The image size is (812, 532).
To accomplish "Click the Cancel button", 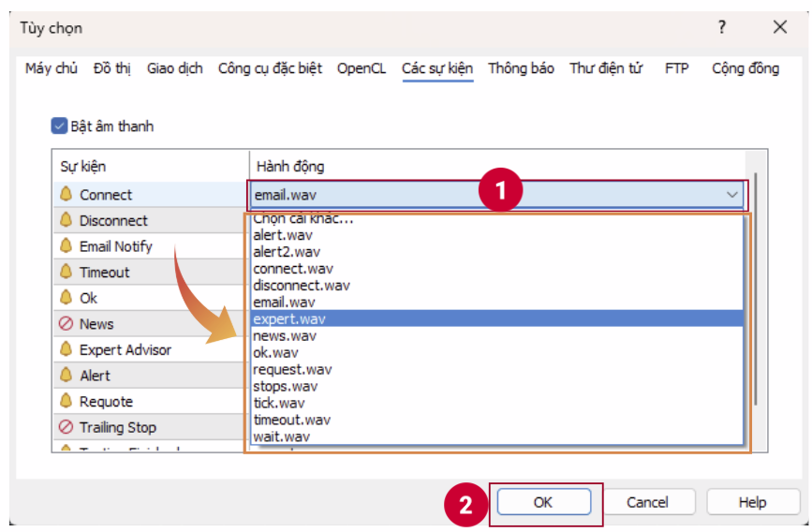I will (x=647, y=502).
